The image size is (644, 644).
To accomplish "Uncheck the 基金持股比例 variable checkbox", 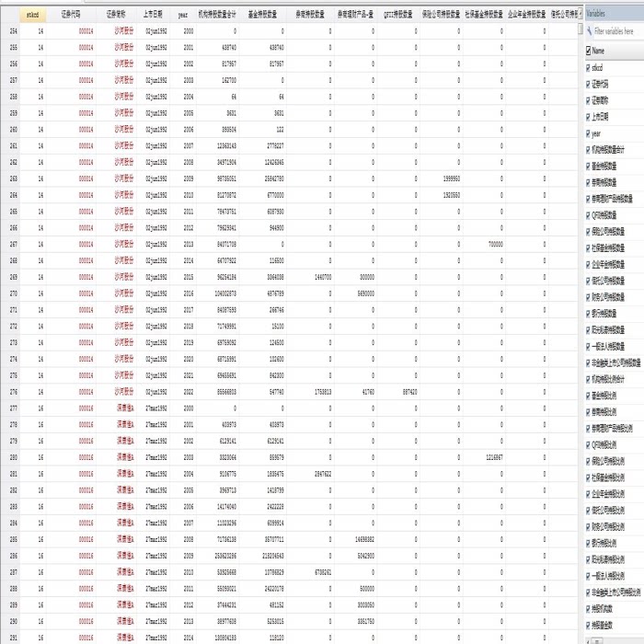I will tap(588, 396).
